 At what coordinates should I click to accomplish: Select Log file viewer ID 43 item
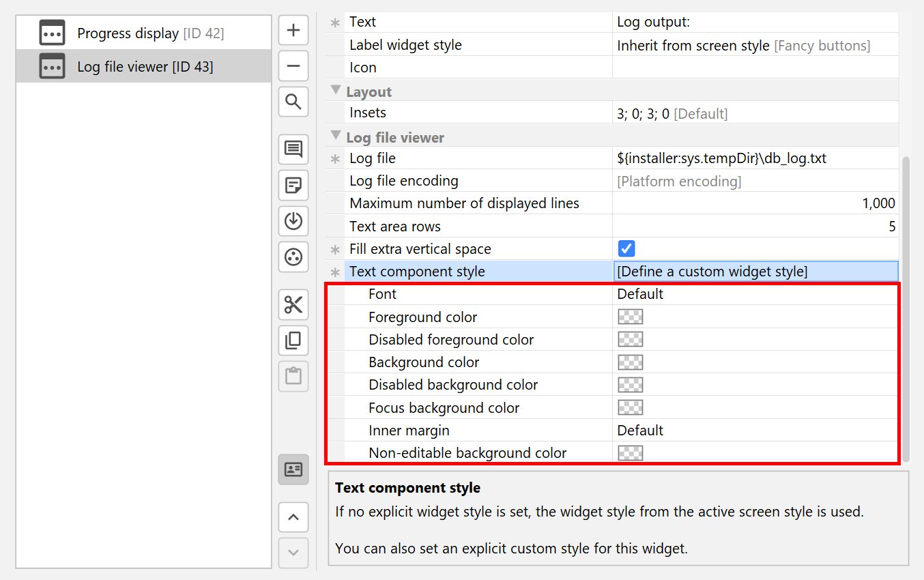145,67
